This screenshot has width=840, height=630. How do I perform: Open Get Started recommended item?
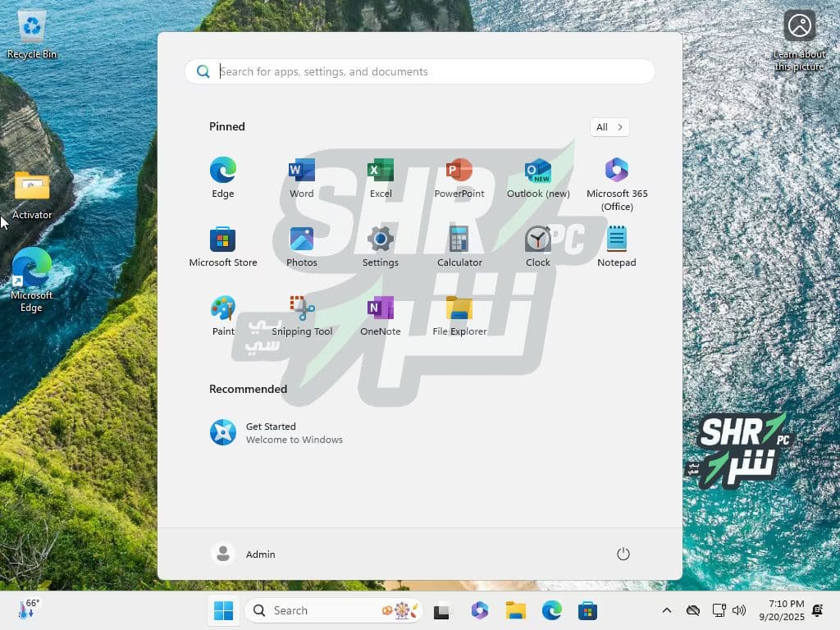point(276,432)
